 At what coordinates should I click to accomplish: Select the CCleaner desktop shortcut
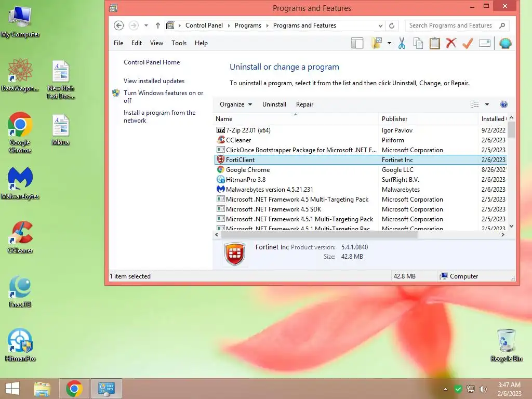coord(20,237)
